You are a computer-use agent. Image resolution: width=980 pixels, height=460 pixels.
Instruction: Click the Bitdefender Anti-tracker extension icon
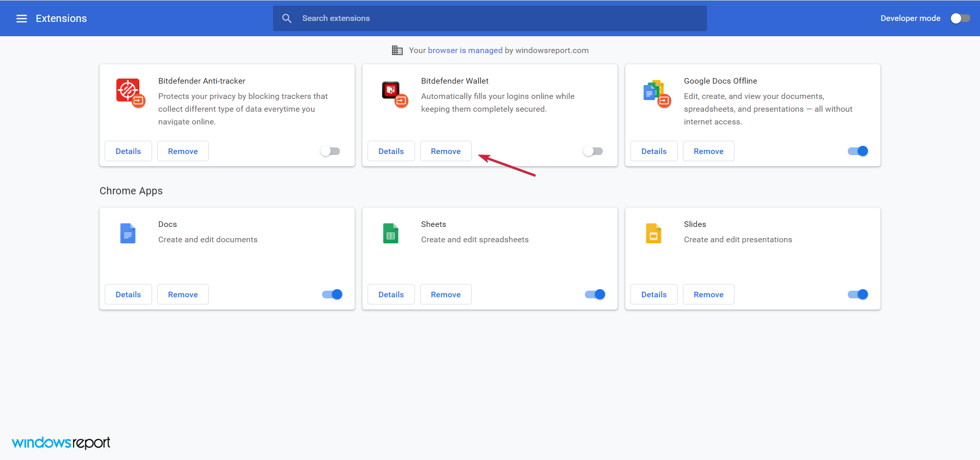pos(130,93)
